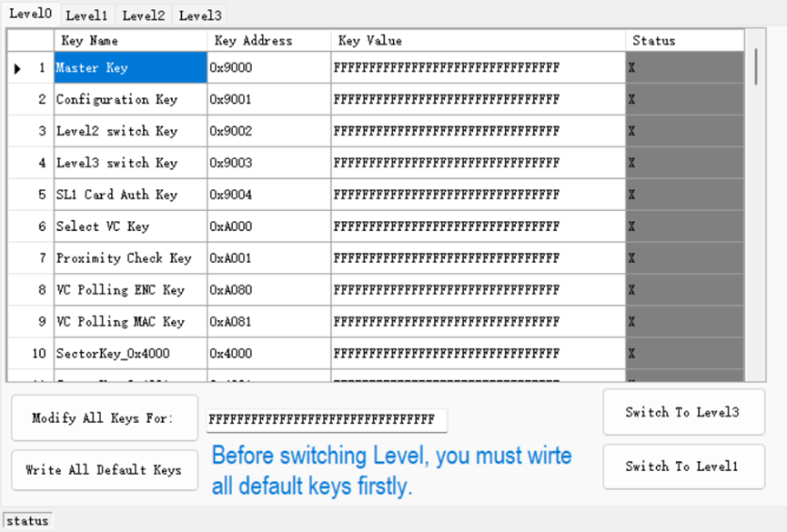Click the Key Name column header
Viewport: 787px width, 532px height.
click(x=130, y=40)
